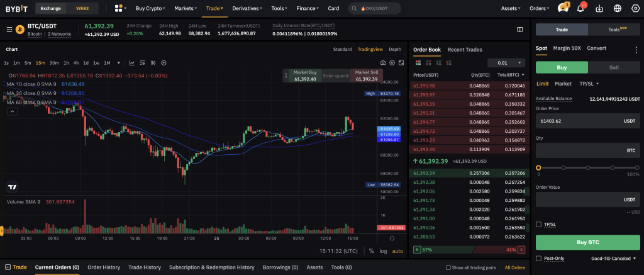Screen dimensions: 644x275
Task: Click the Market Sell quick button
Action: pos(367,76)
